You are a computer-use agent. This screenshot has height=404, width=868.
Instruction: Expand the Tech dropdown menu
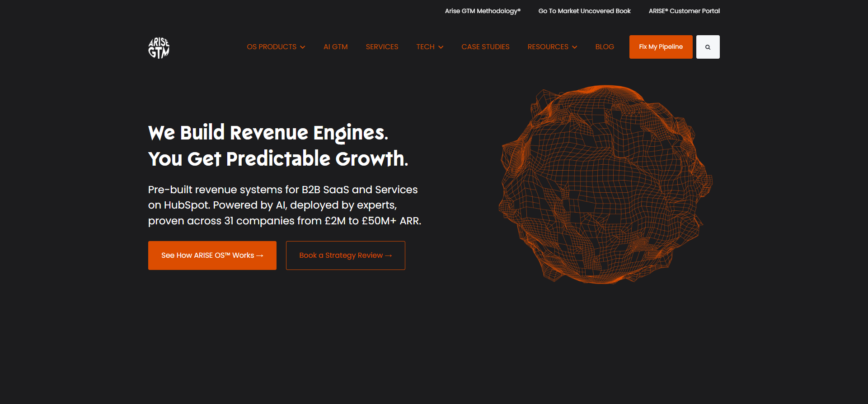coord(430,47)
